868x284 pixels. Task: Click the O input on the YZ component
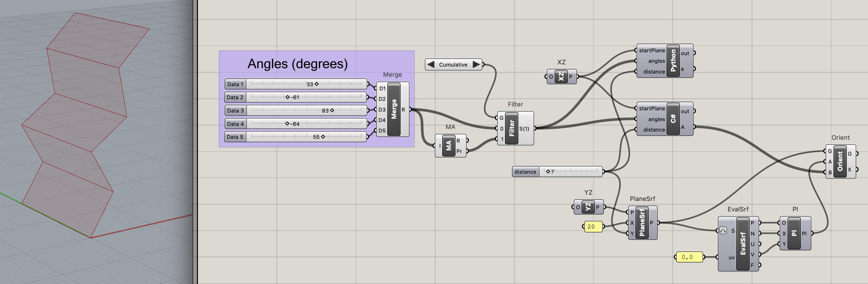tap(578, 207)
